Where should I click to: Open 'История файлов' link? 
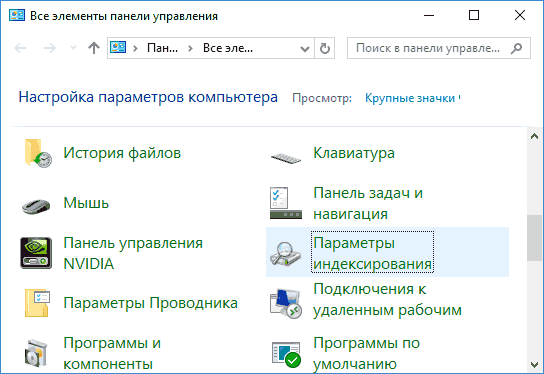click(122, 153)
